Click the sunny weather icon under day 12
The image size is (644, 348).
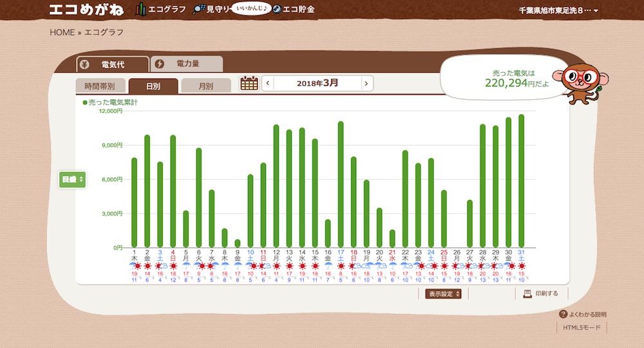[x=276, y=266]
